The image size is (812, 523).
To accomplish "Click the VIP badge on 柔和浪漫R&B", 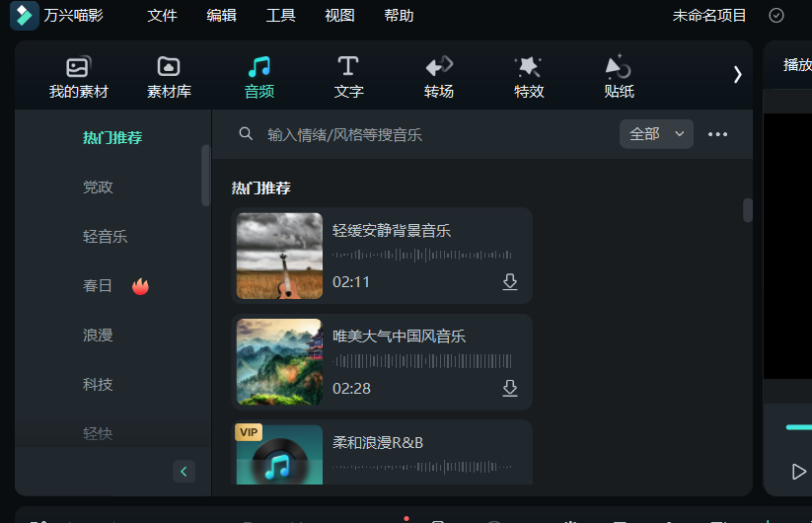I will tap(249, 432).
